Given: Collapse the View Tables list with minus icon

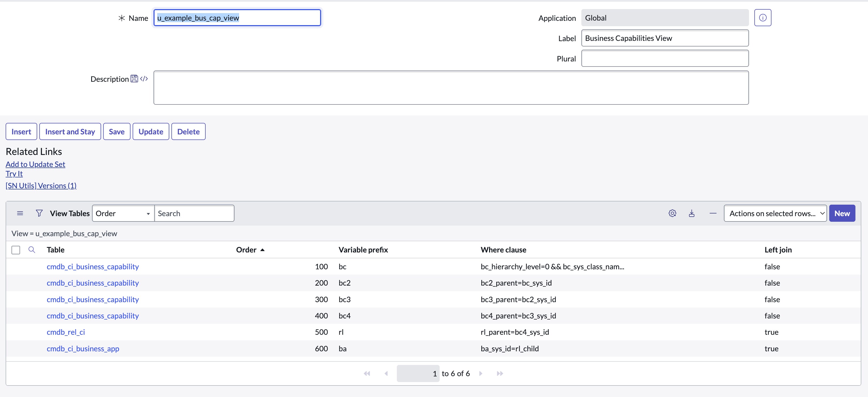Looking at the screenshot, I should [713, 213].
